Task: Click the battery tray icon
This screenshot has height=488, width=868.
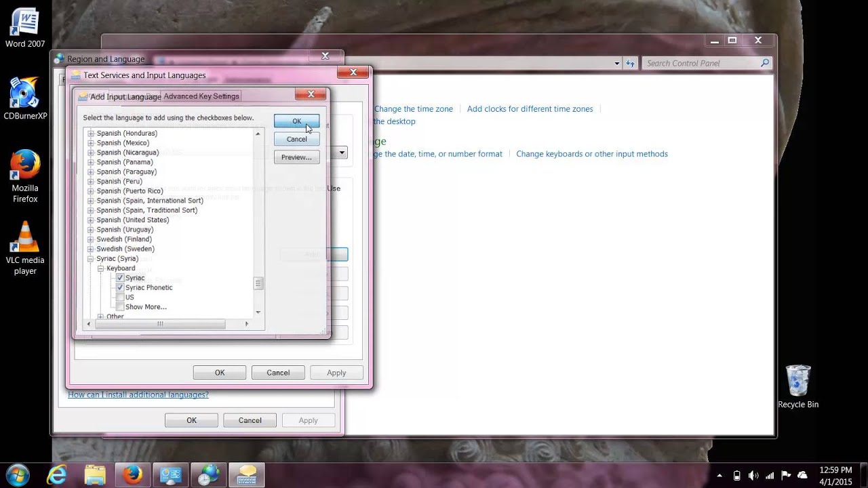Action: [736, 475]
